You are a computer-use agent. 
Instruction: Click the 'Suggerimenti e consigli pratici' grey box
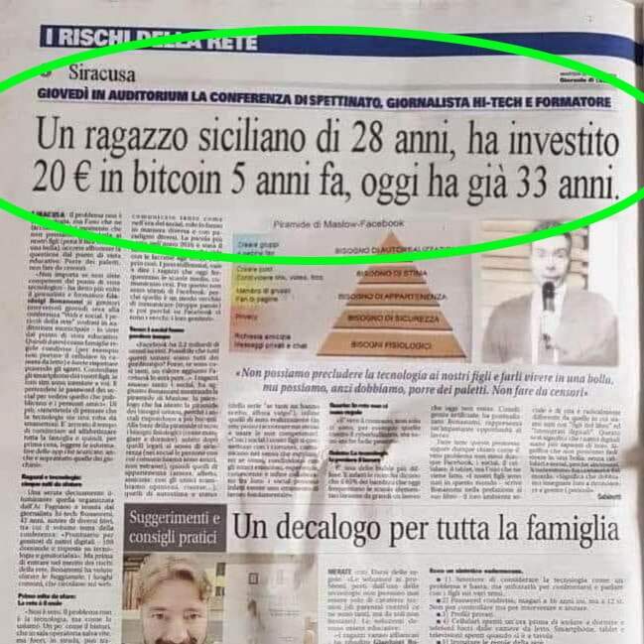175,527
